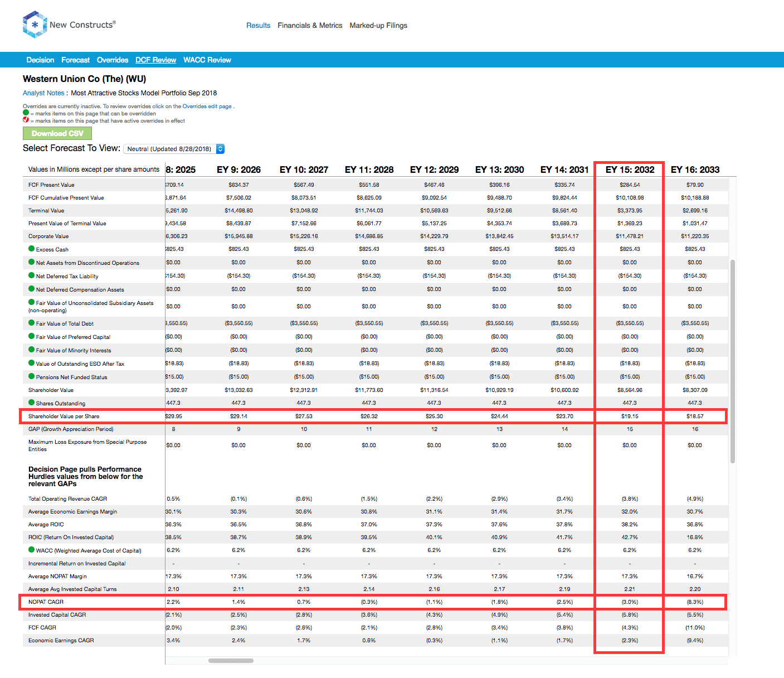The image size is (784, 678).
Task: Click green dot beside Net Assets from Discontinued Operations
Action: click(32, 262)
